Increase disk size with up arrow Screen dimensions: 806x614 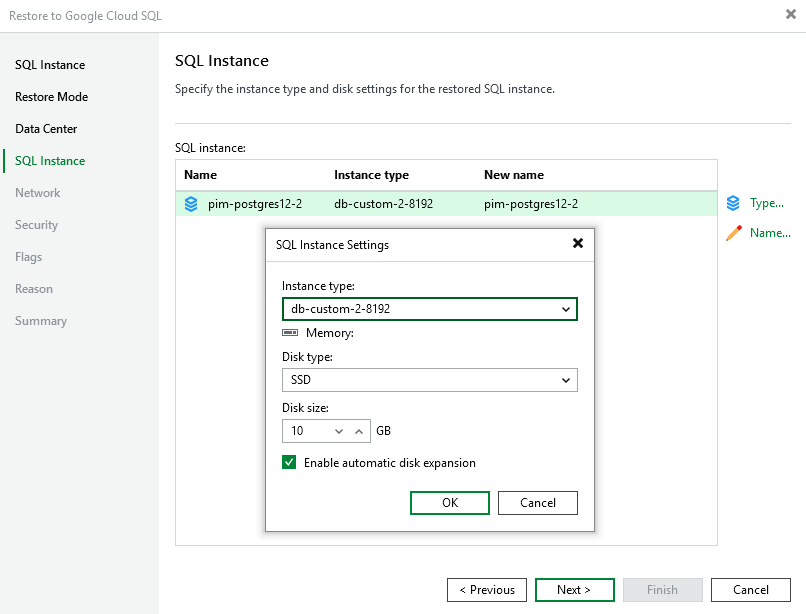coord(359,431)
